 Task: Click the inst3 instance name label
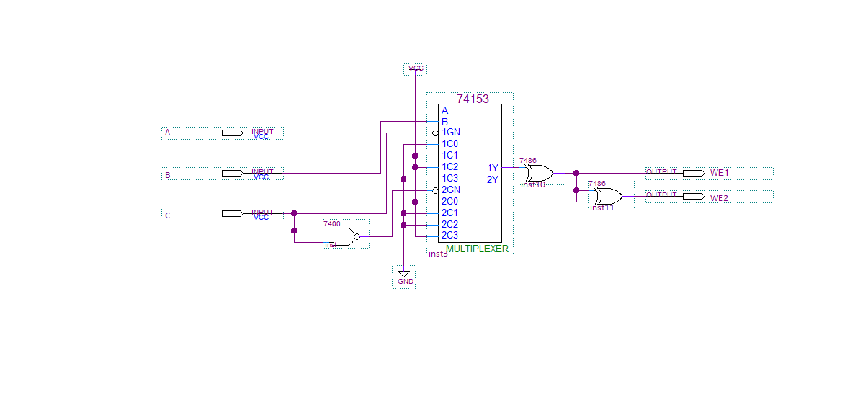pos(438,254)
